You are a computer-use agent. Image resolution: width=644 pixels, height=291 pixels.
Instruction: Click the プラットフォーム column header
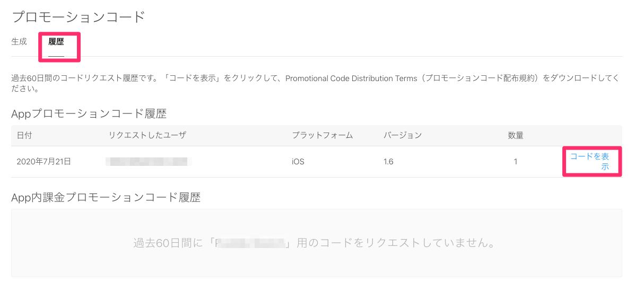click(323, 136)
